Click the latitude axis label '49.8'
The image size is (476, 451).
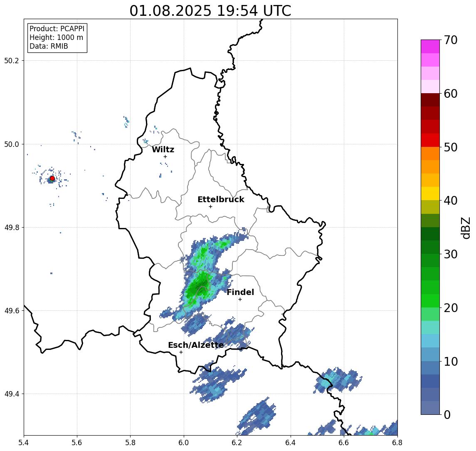pos(12,227)
